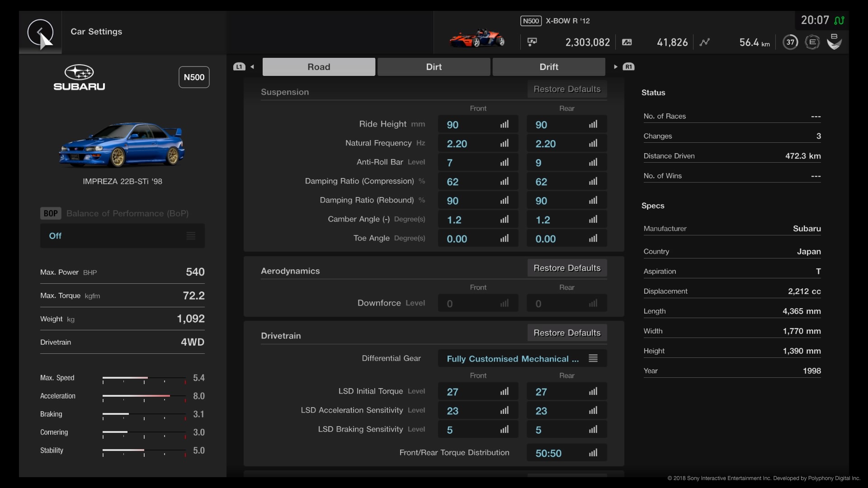Click the performance graph icon
Screen dimensions: 868x488
coord(704,42)
